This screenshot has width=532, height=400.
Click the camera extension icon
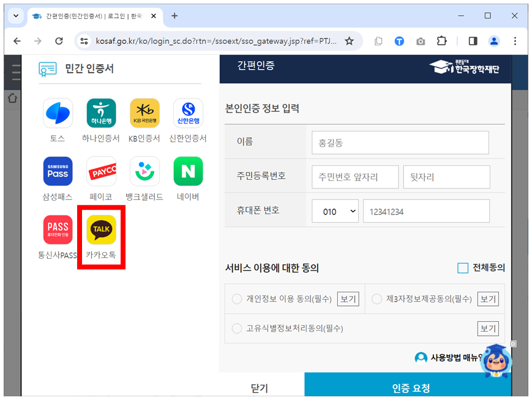[421, 42]
